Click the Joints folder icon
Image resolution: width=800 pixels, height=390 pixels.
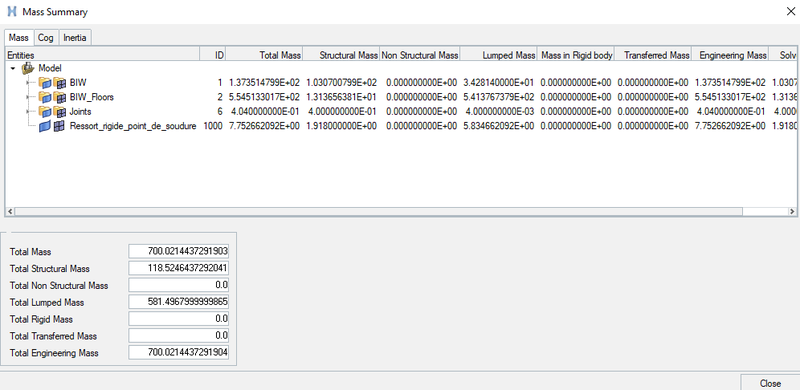pyautogui.click(x=45, y=111)
